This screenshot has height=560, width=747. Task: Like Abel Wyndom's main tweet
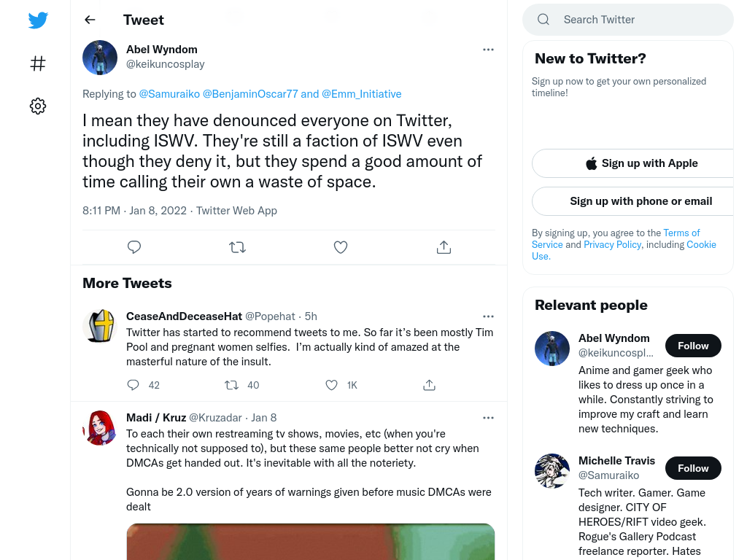click(340, 247)
